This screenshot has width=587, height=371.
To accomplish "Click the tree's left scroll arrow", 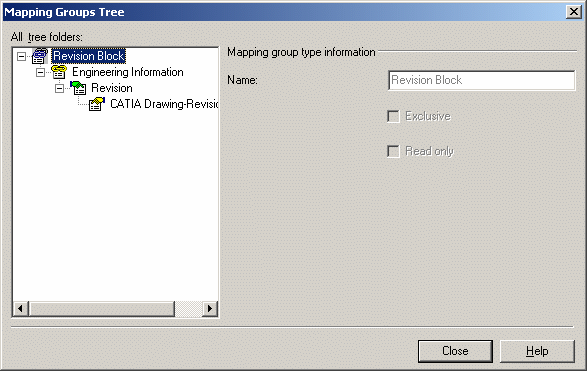I will 21,309.
